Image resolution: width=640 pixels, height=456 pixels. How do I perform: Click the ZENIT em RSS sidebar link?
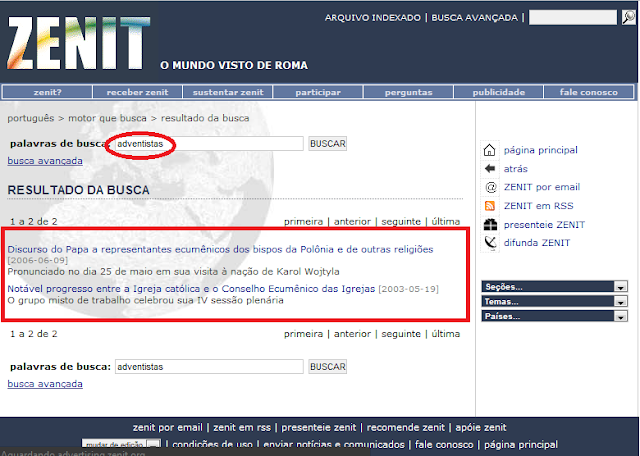coord(538,206)
